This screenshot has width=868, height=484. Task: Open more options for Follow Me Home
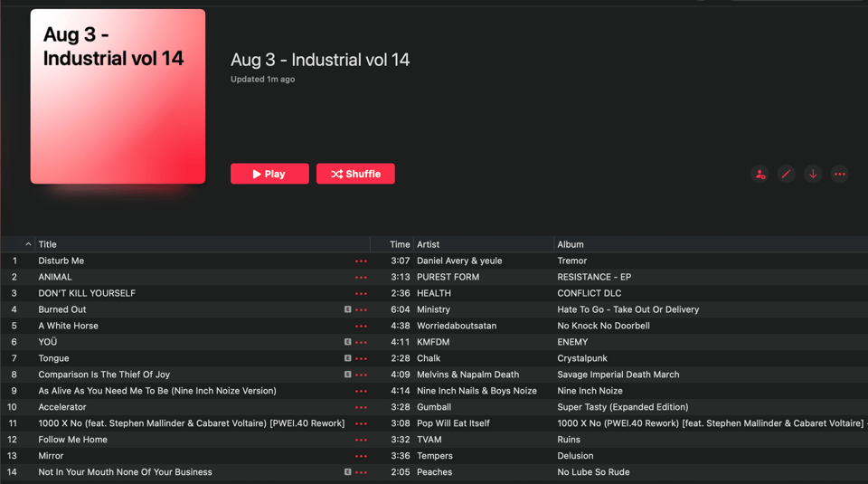pos(361,440)
